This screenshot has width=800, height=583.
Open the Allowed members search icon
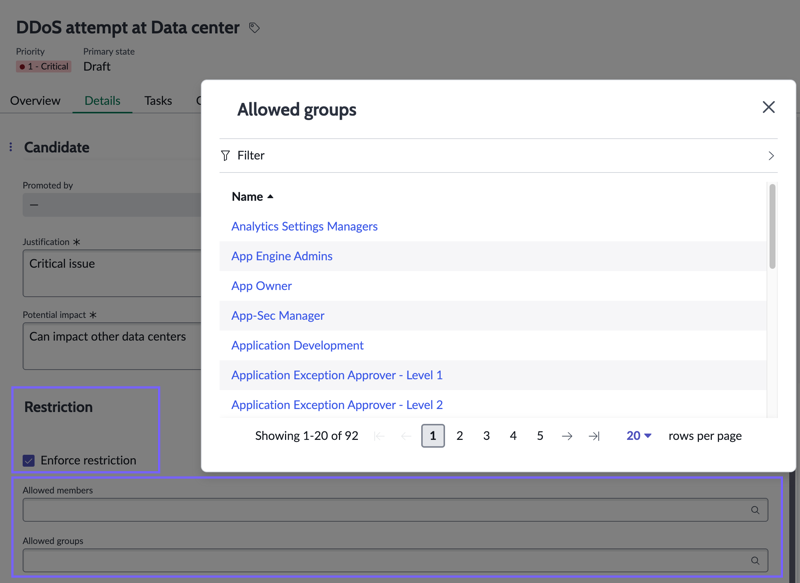coord(755,510)
